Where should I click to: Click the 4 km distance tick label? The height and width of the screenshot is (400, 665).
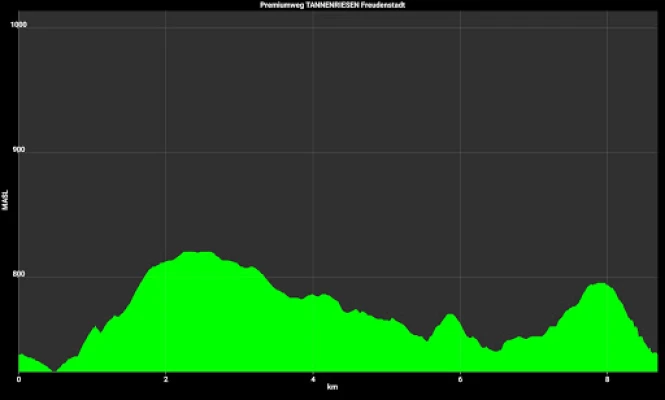[x=313, y=378]
